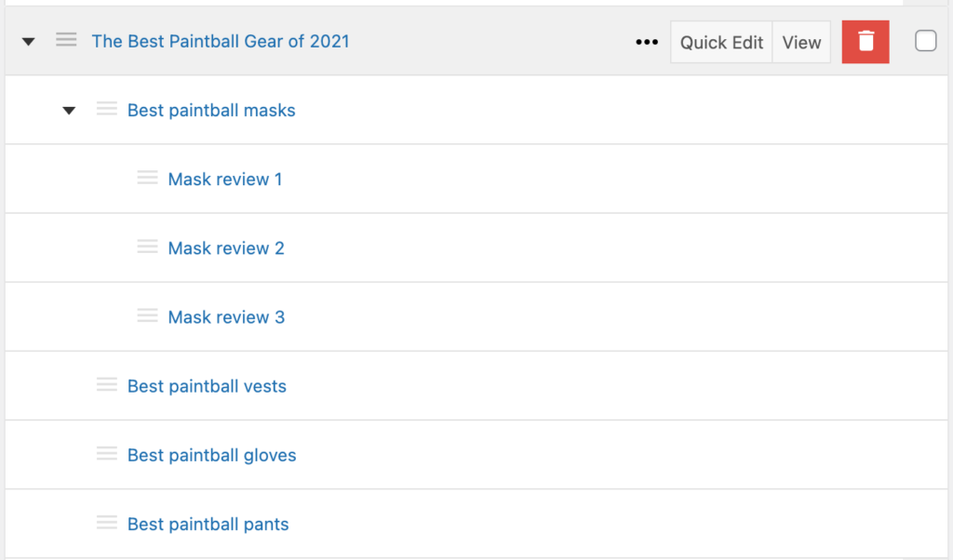Click the red trash delete icon
This screenshot has height=560, width=953.
[866, 42]
